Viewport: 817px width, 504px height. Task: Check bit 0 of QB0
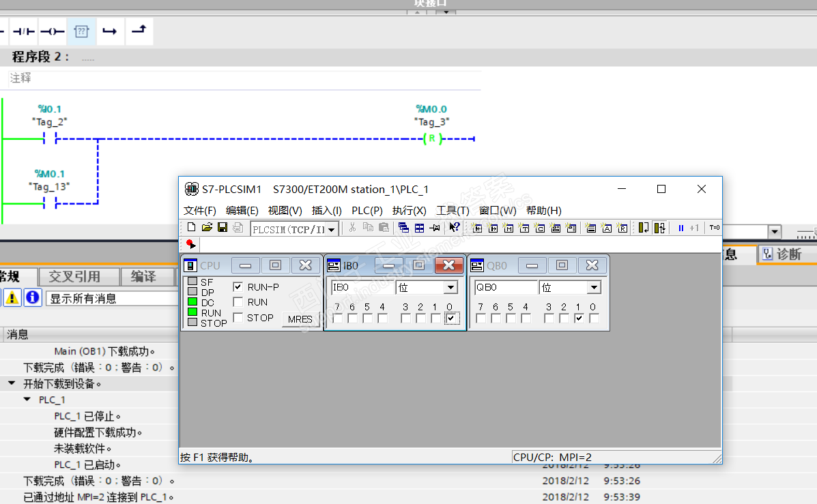[594, 318]
